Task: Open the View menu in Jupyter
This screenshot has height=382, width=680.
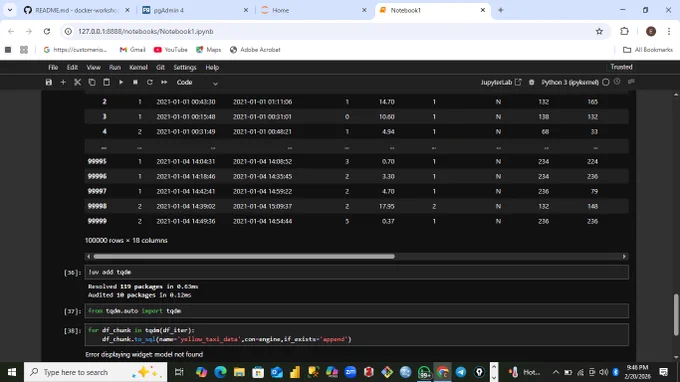Action: 93,67
